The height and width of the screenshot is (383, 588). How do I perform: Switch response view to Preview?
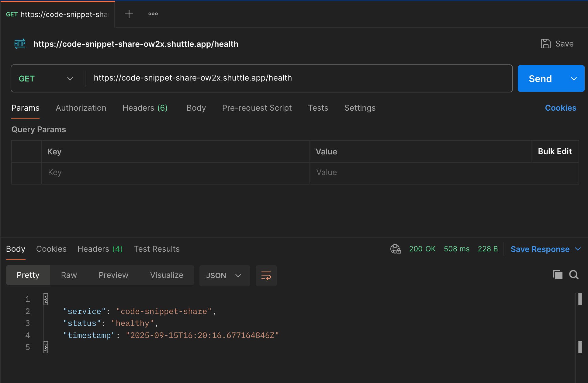tap(113, 275)
